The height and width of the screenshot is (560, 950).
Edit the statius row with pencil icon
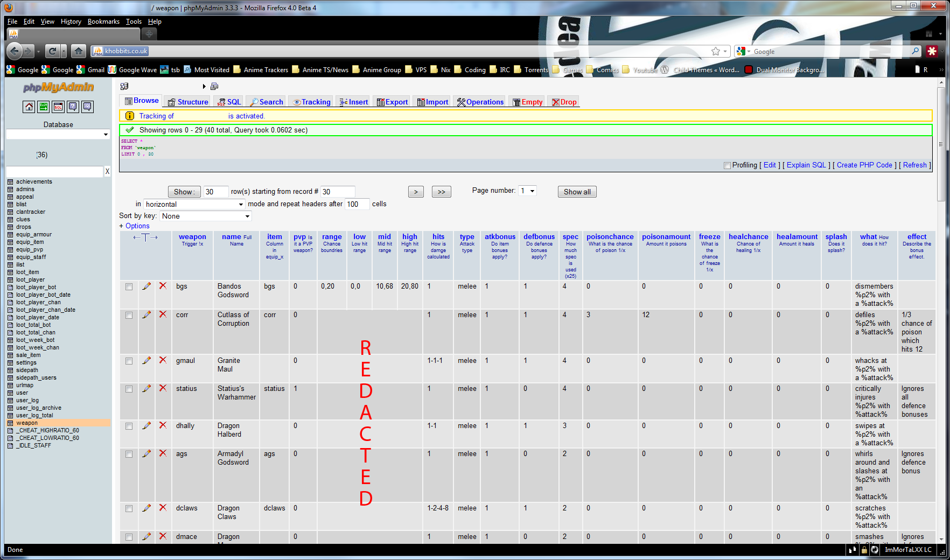146,388
